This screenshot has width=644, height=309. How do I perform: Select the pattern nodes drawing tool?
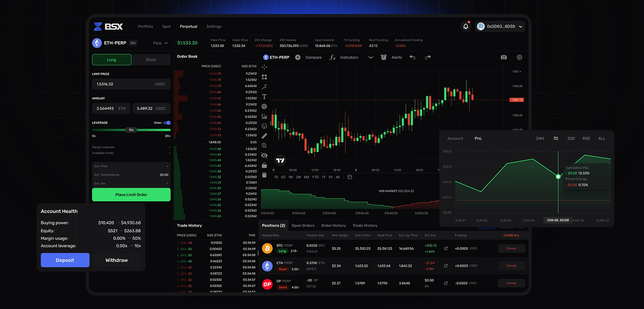pos(264,77)
